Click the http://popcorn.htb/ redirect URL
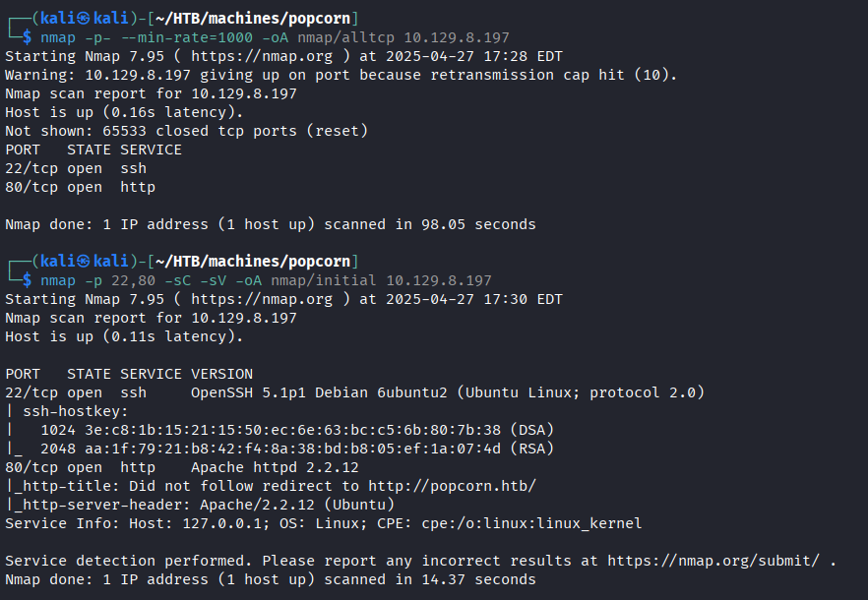 (x=453, y=486)
